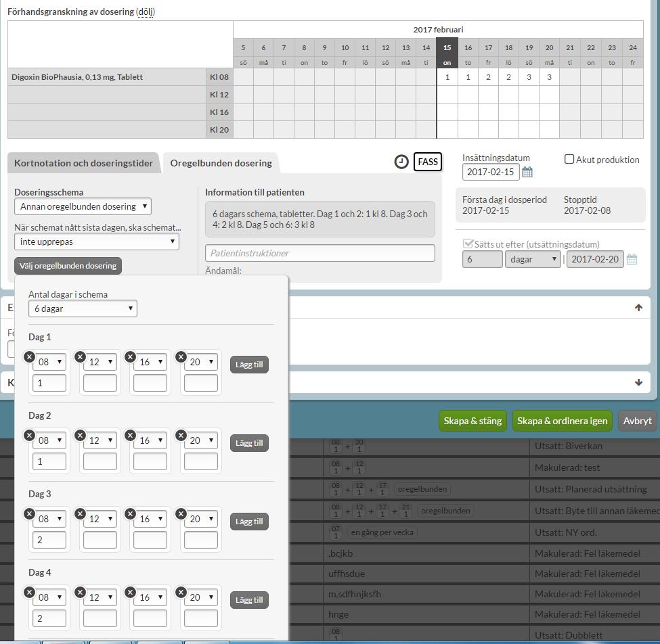
Task: Open Dag 4 time dropdown showing 20
Action: (x=201, y=597)
